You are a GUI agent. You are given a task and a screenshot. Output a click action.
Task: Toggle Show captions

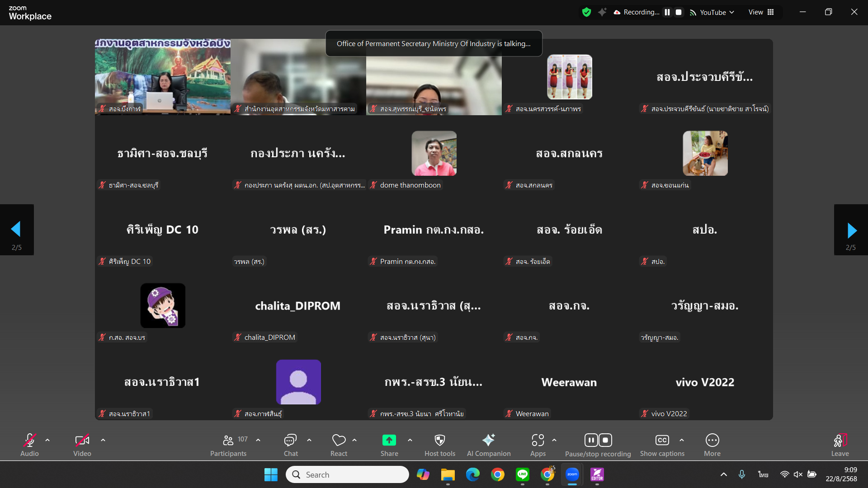(x=662, y=441)
